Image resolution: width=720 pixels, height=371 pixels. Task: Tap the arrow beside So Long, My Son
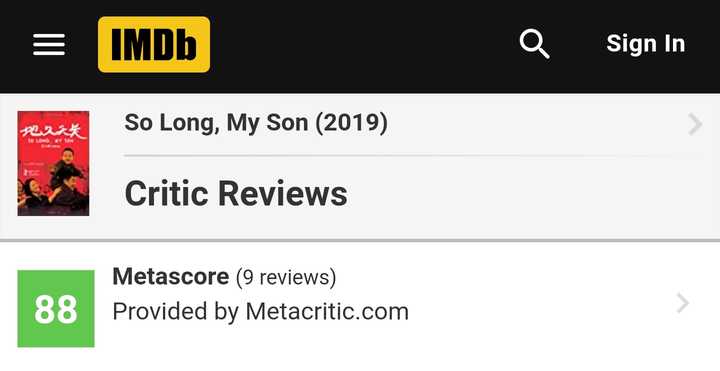(695, 125)
